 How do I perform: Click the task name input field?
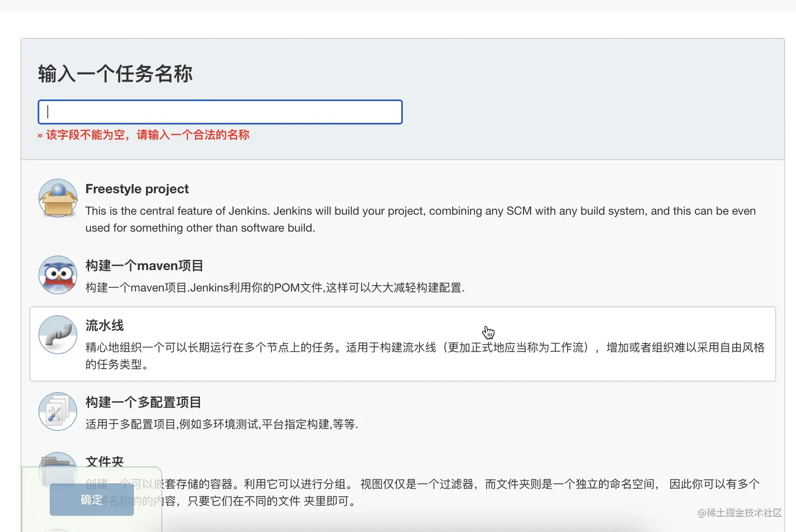click(220, 112)
